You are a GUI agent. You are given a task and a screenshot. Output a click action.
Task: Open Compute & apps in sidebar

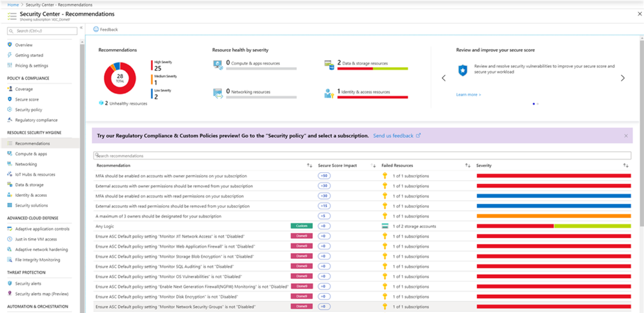coord(31,154)
